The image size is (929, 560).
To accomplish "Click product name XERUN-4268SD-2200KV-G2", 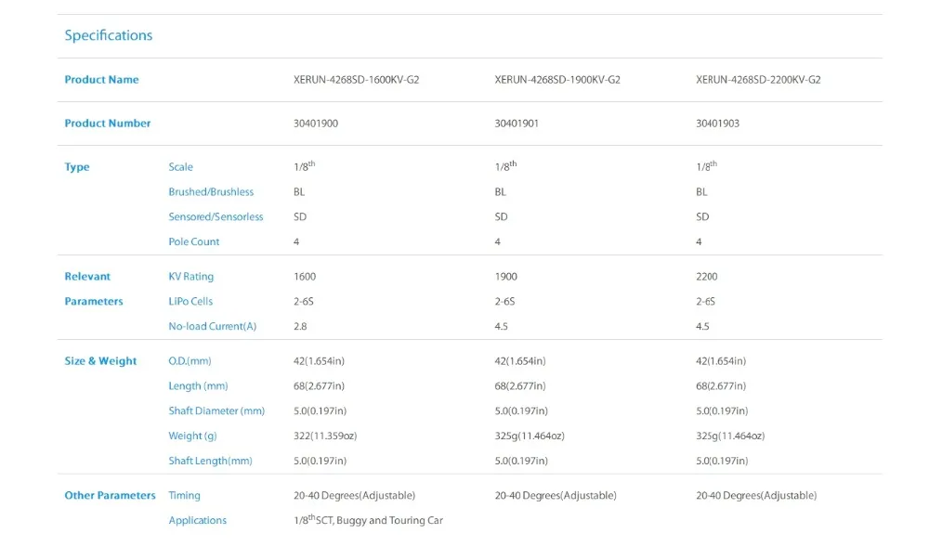I will pos(758,79).
